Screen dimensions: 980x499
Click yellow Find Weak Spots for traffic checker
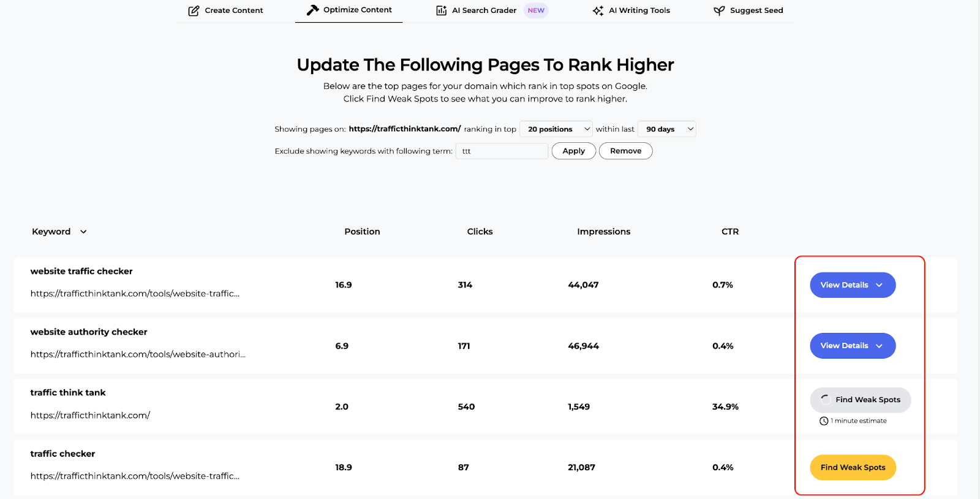tap(853, 468)
